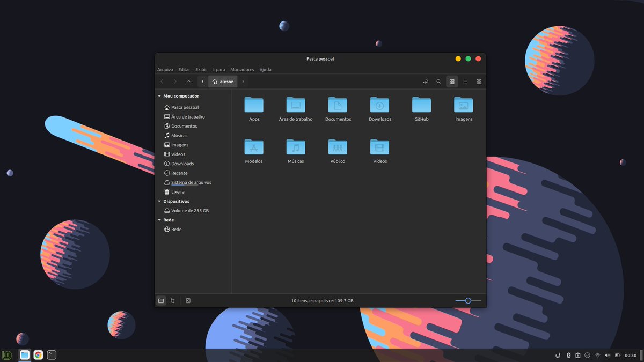The width and height of the screenshot is (644, 362).
Task: Launch Chrome from the taskbar
Action: coord(38,355)
